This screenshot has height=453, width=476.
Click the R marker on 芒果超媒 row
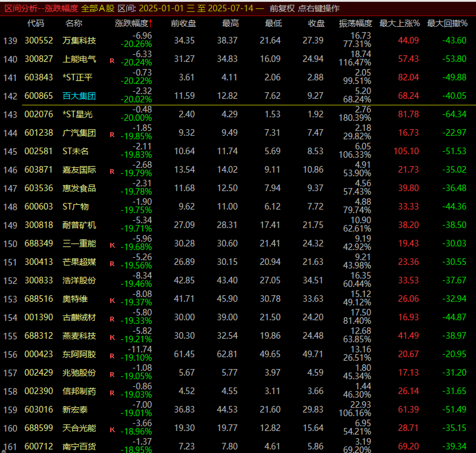pyautogui.click(x=112, y=264)
